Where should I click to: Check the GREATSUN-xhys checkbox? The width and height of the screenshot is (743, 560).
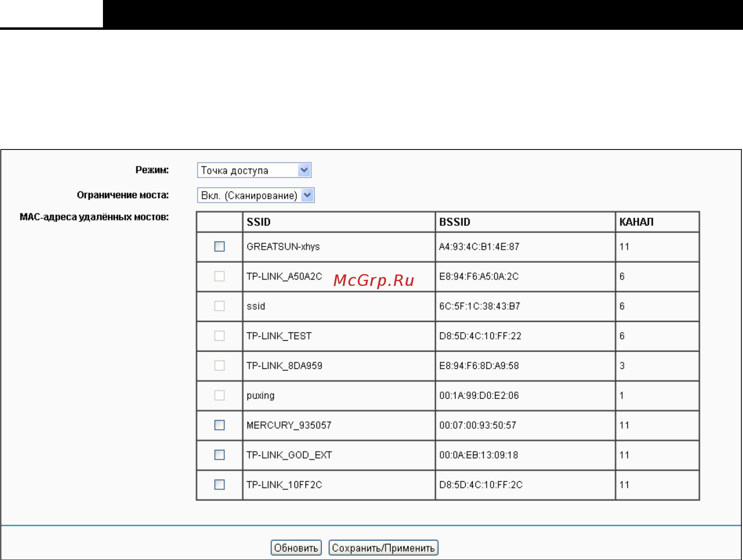click(x=219, y=246)
